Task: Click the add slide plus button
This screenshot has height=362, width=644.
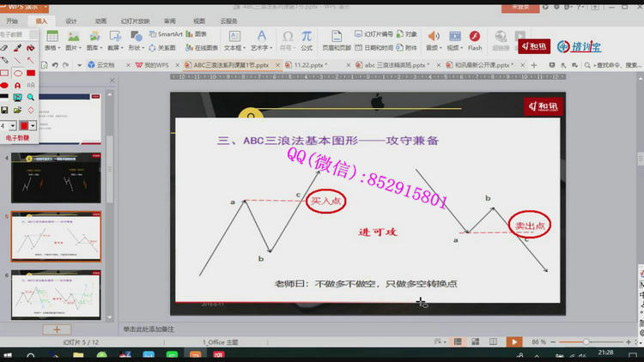Action: pos(57,329)
